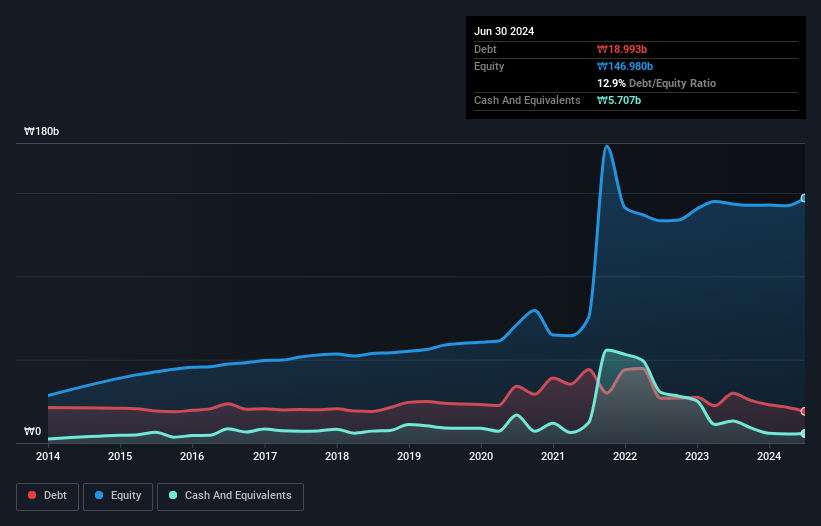
Task: Click the ₩0 y-axis label
Action: click(x=32, y=431)
